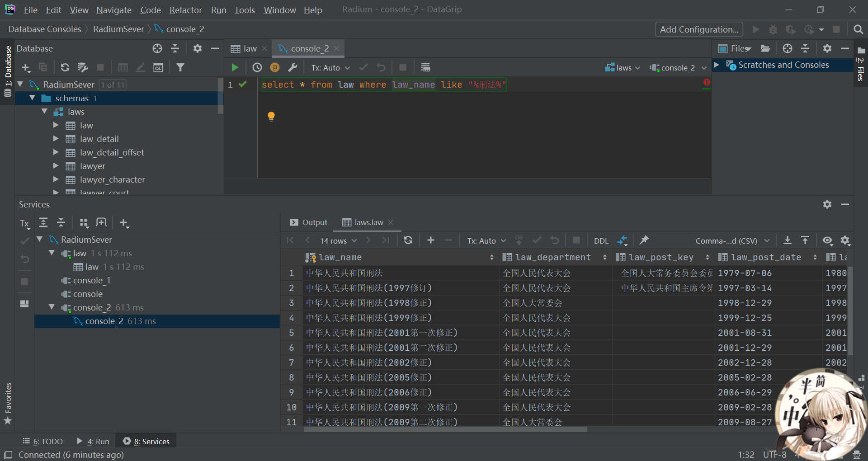This screenshot has width=868, height=461.
Task: Refresh the database tree
Action: pos(65,67)
